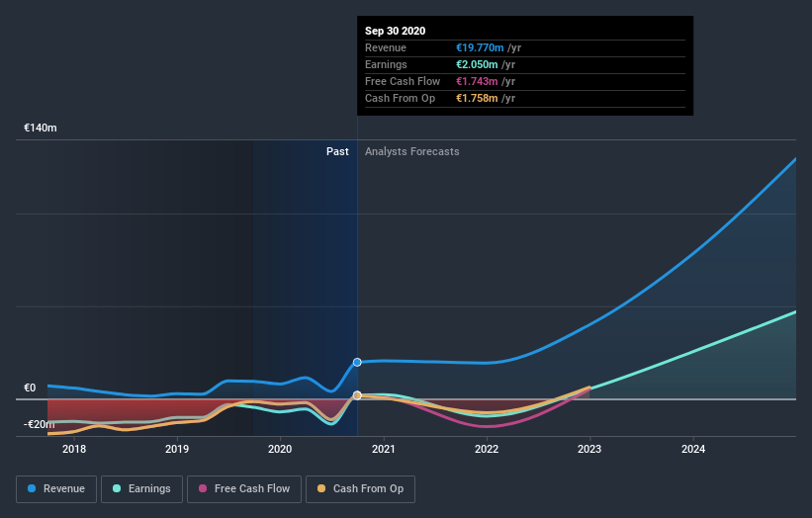812x518 pixels.
Task: Click the tooltip 'Cash From Op' row label
Action: coord(400,98)
